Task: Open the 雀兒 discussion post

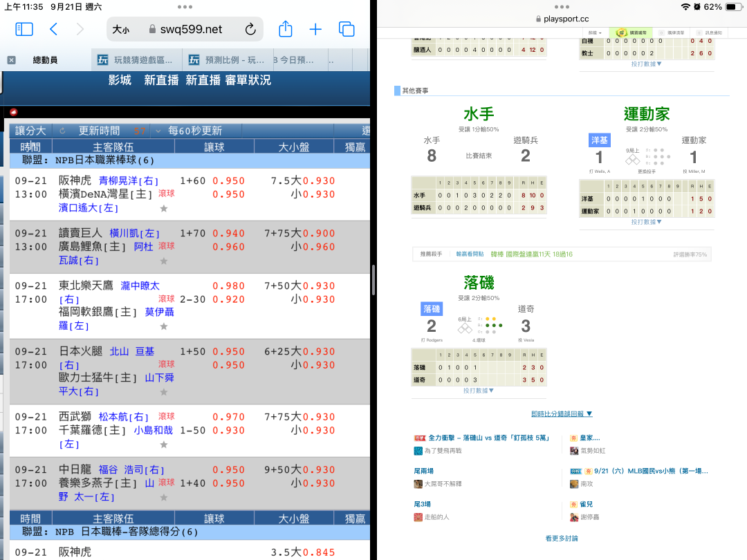Action: coord(587,504)
